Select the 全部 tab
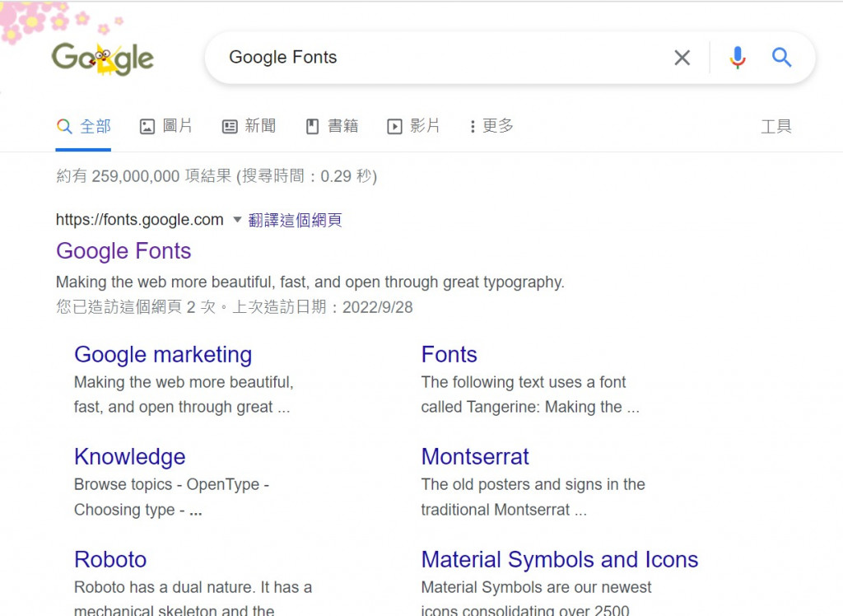Viewport: 843px width, 616px height. [x=83, y=127]
